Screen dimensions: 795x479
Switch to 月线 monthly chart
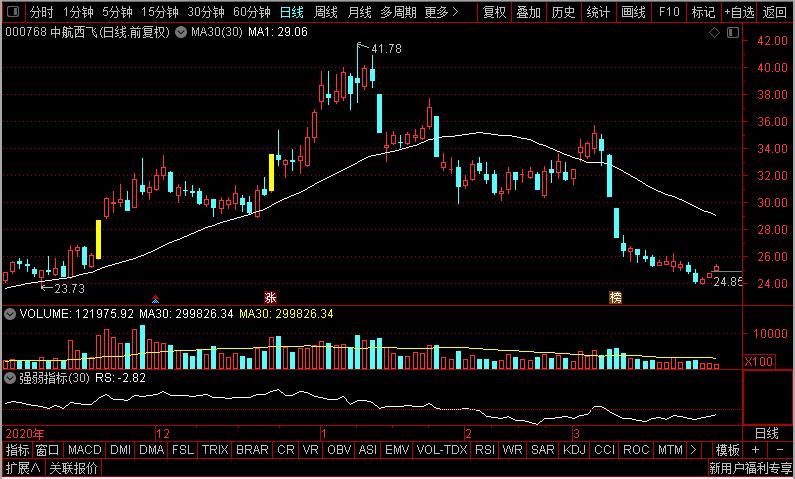pyautogui.click(x=359, y=12)
